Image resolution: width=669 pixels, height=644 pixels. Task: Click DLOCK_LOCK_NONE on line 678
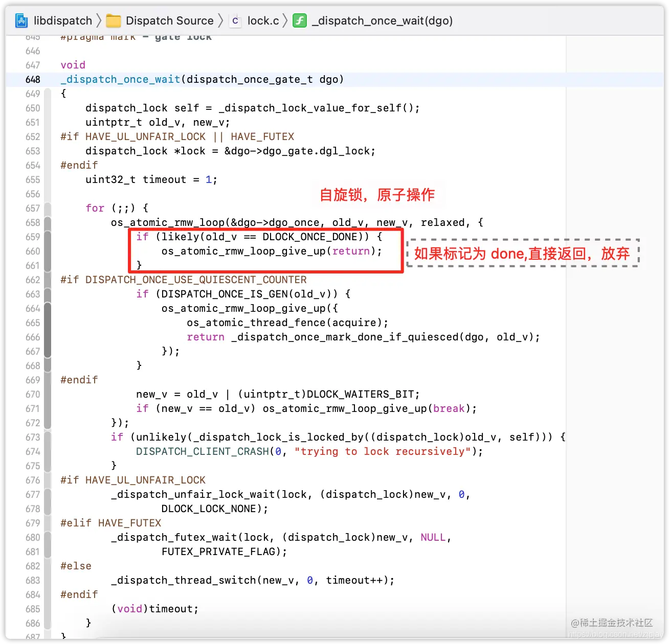click(209, 509)
